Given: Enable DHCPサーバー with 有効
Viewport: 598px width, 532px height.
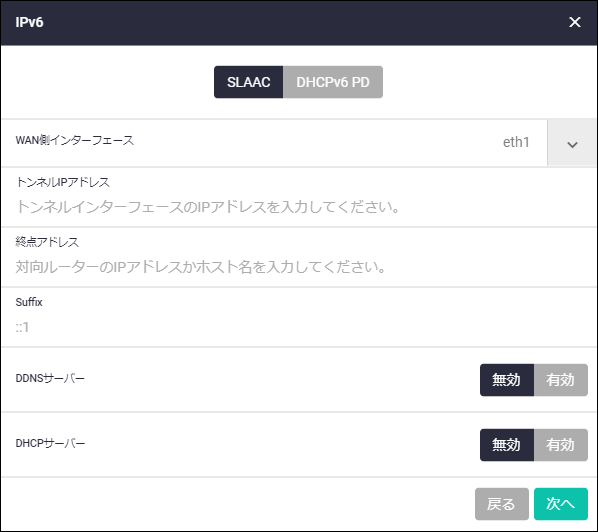Looking at the screenshot, I should [561, 445].
